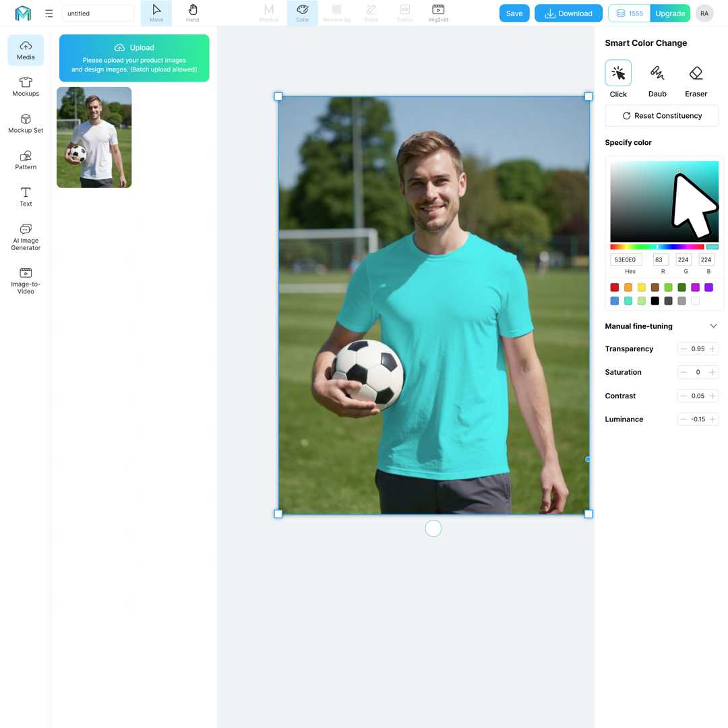Select the Hand tool

coord(193,13)
